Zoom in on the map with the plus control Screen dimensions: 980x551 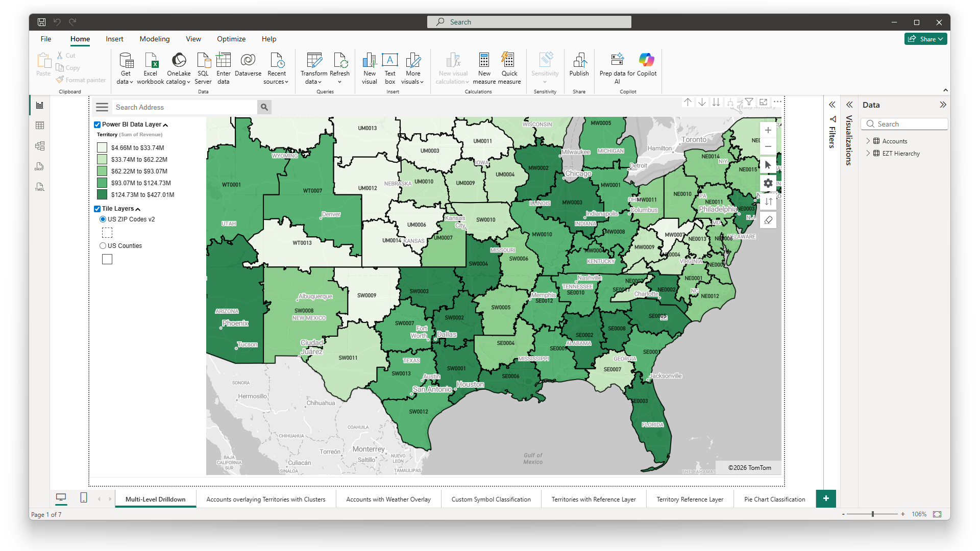pyautogui.click(x=768, y=130)
